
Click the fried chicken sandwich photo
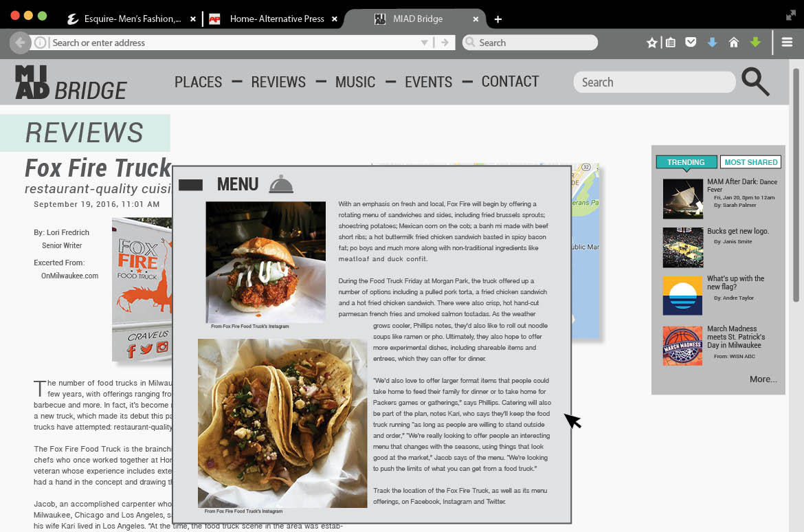click(266, 262)
